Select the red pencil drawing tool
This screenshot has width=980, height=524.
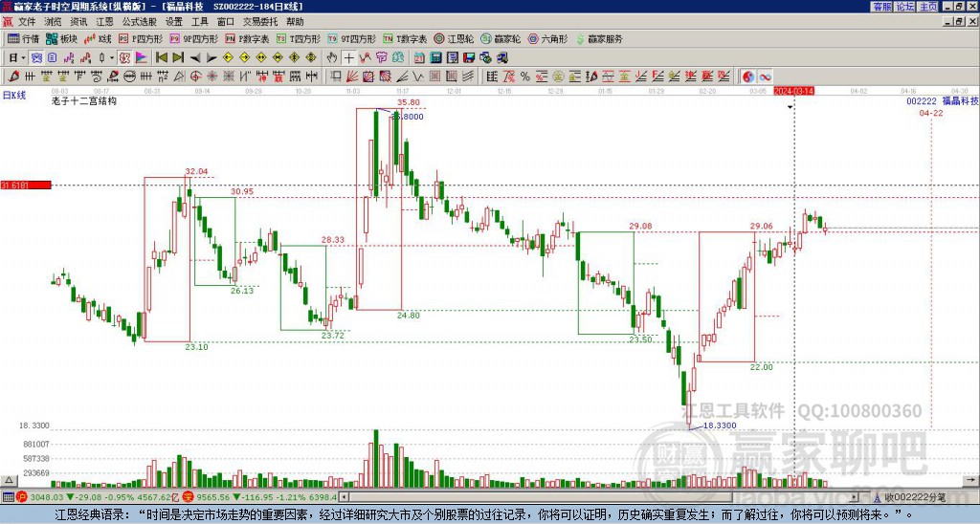(13, 76)
